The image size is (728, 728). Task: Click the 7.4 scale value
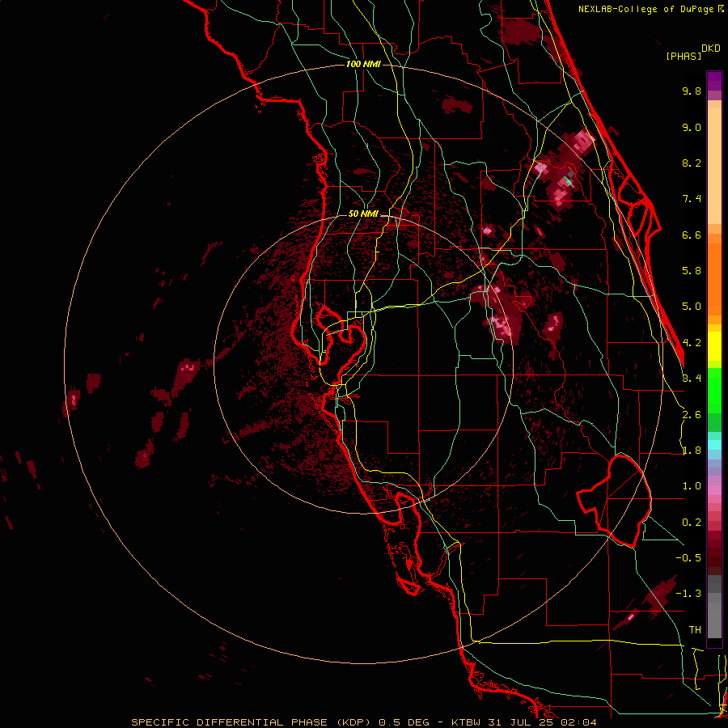click(x=692, y=199)
